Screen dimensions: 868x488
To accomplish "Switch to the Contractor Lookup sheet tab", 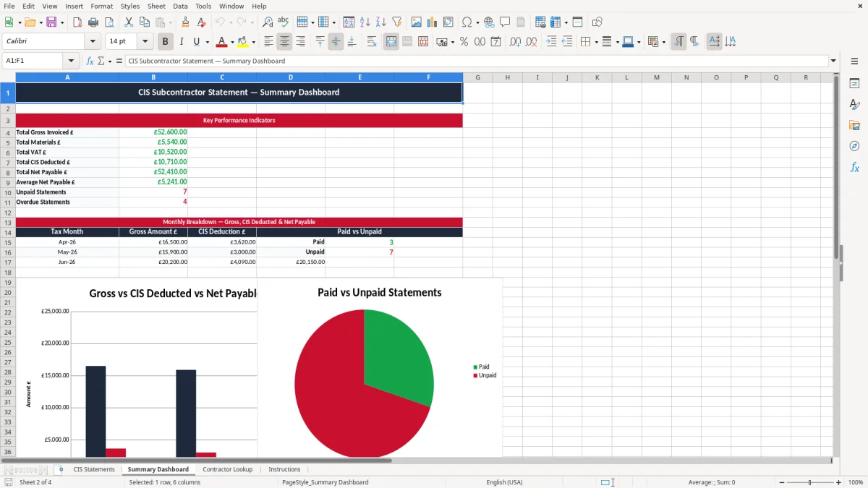I will (x=228, y=469).
